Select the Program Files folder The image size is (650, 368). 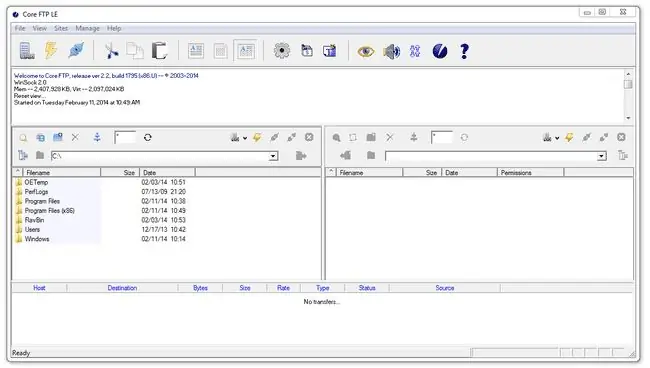42,201
